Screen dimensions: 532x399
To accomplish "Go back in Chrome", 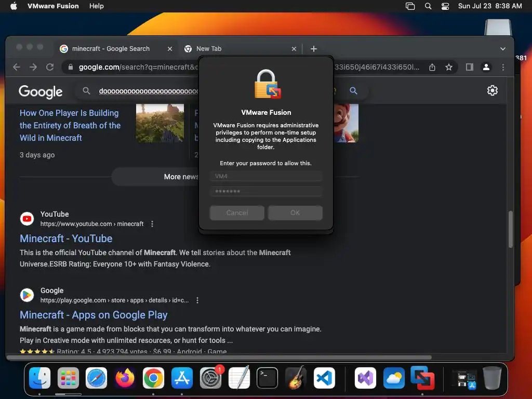I will click(16, 67).
